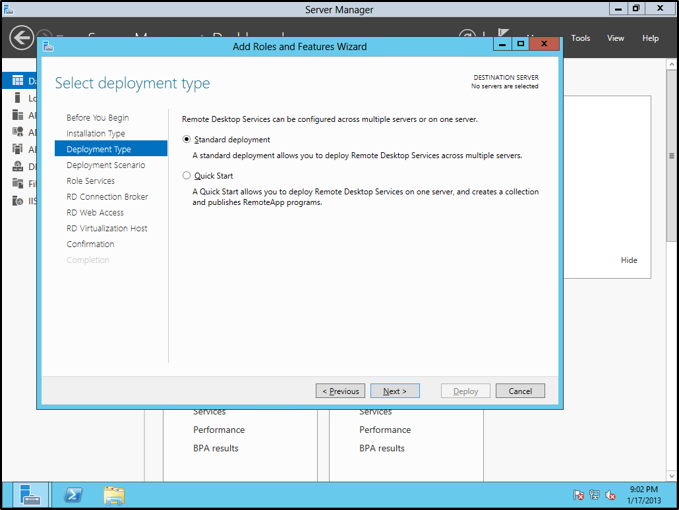Launch Windows PowerShell from the taskbar
Screen dimensions: 679x510
point(73,494)
